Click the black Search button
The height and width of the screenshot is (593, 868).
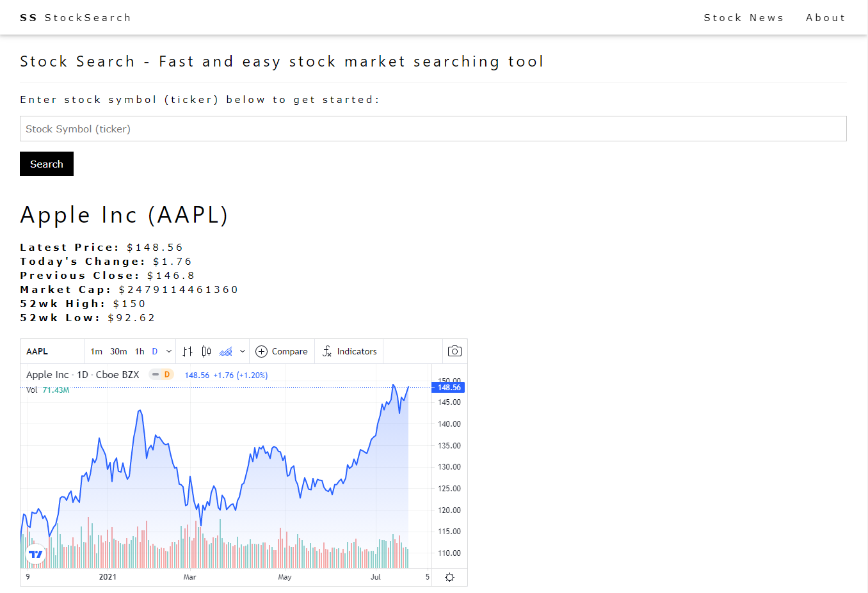(x=47, y=164)
